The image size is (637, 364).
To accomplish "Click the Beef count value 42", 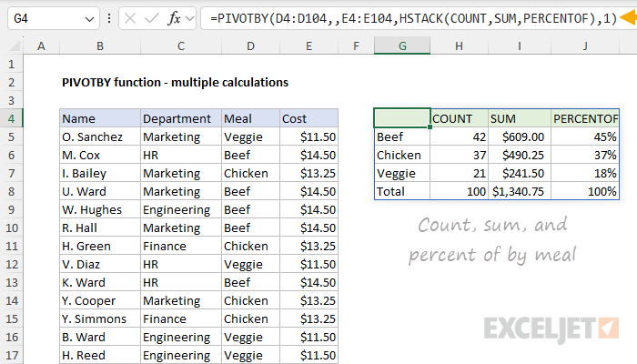I will [459, 136].
